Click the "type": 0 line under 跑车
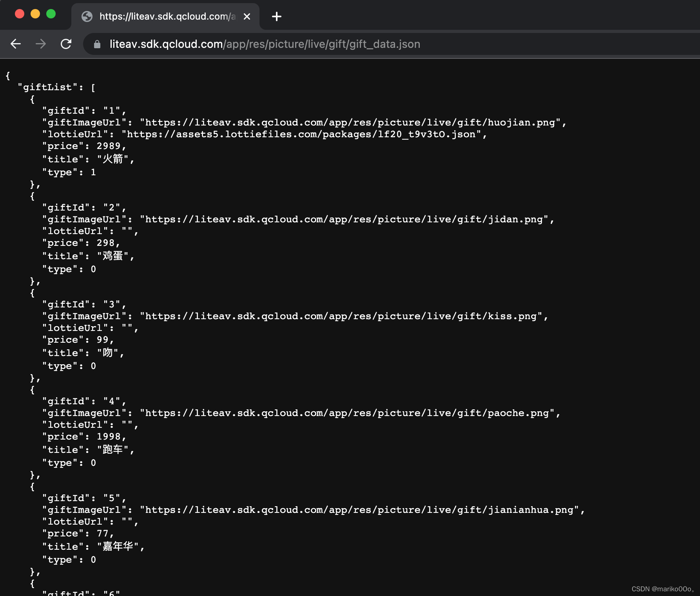The height and width of the screenshot is (596, 700). pos(69,463)
